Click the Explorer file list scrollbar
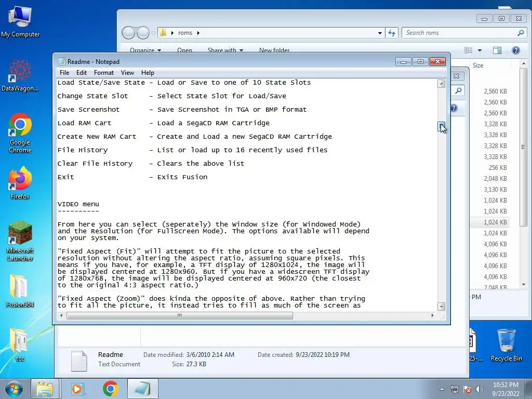The image size is (532, 399). (523, 147)
